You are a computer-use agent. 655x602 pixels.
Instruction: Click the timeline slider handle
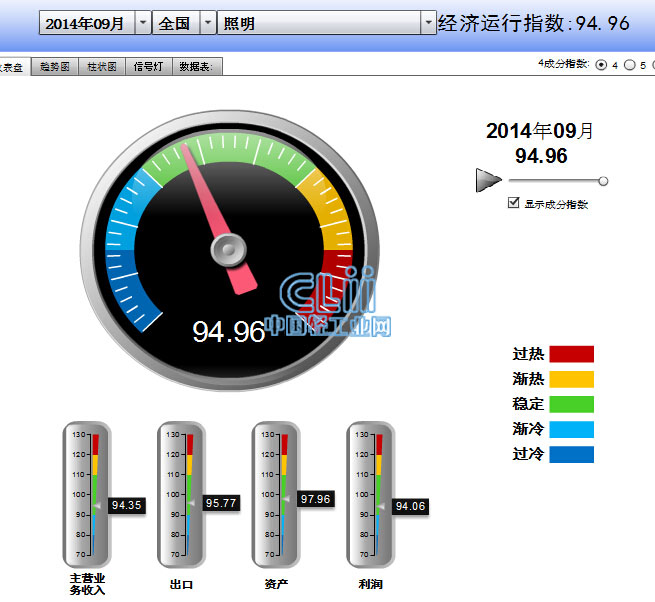tap(603, 181)
